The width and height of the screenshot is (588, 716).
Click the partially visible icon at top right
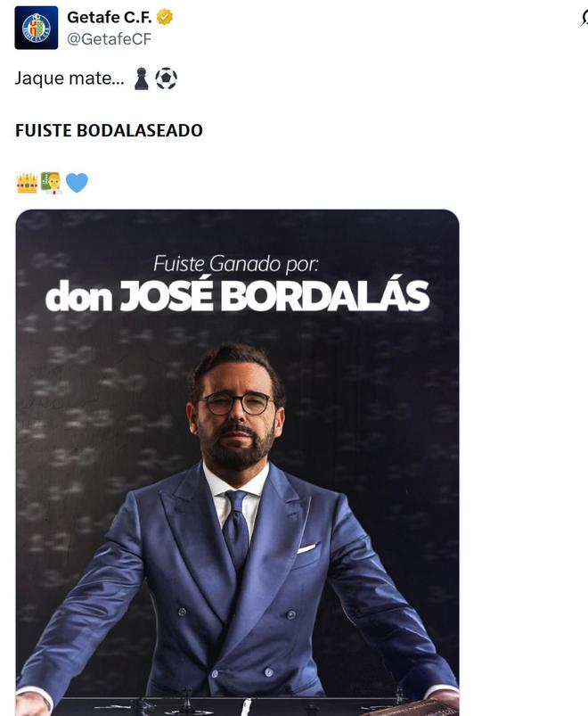pyautogui.click(x=584, y=19)
